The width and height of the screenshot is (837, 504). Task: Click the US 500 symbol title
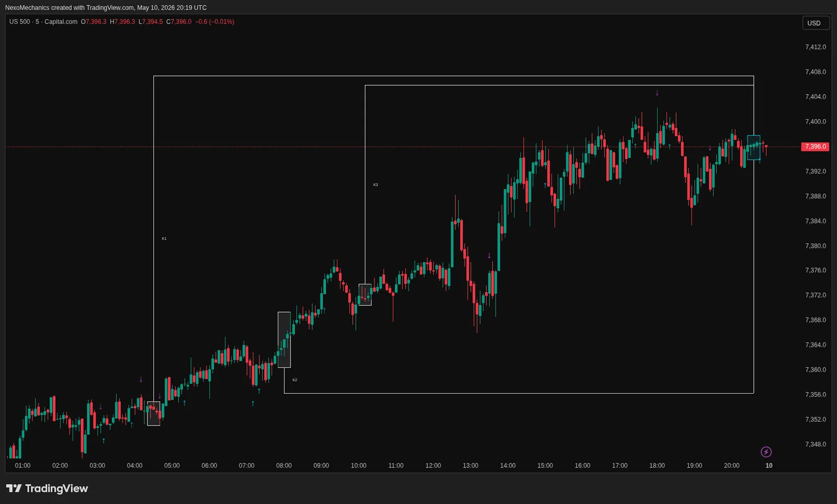[20, 22]
